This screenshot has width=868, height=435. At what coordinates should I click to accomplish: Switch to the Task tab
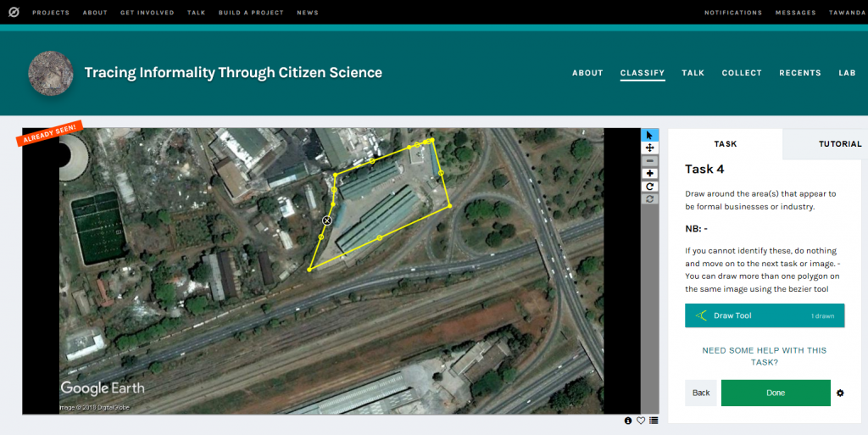pyautogui.click(x=726, y=144)
